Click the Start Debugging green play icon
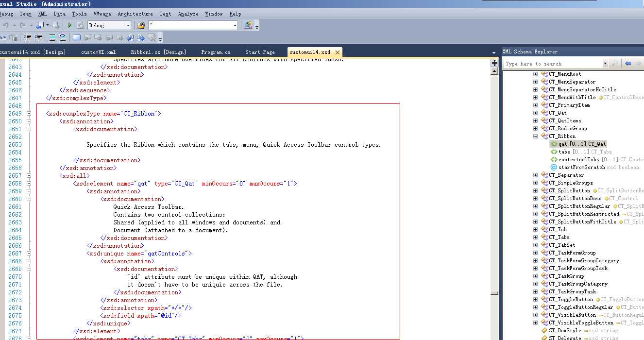This screenshot has height=340, width=644. tap(69, 25)
